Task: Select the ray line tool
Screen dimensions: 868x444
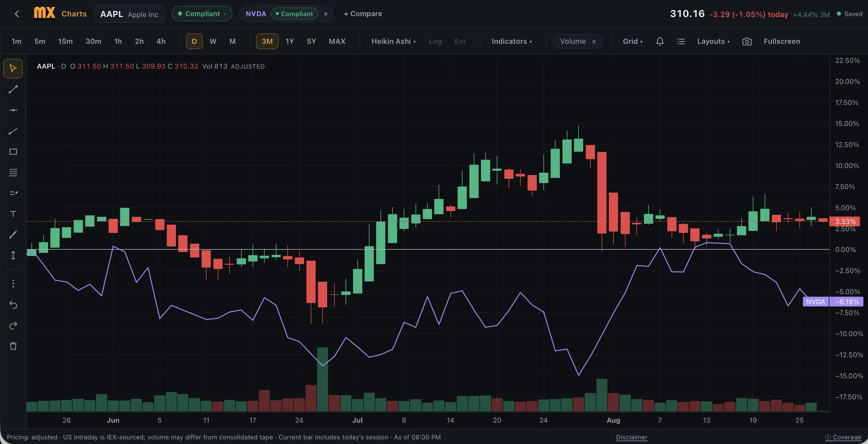Action: click(x=13, y=131)
